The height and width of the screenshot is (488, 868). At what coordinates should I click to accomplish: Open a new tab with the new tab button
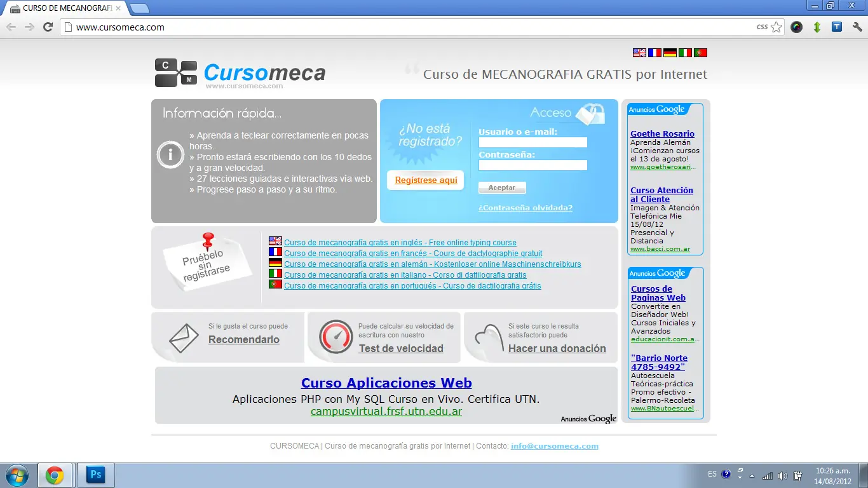pos(139,8)
